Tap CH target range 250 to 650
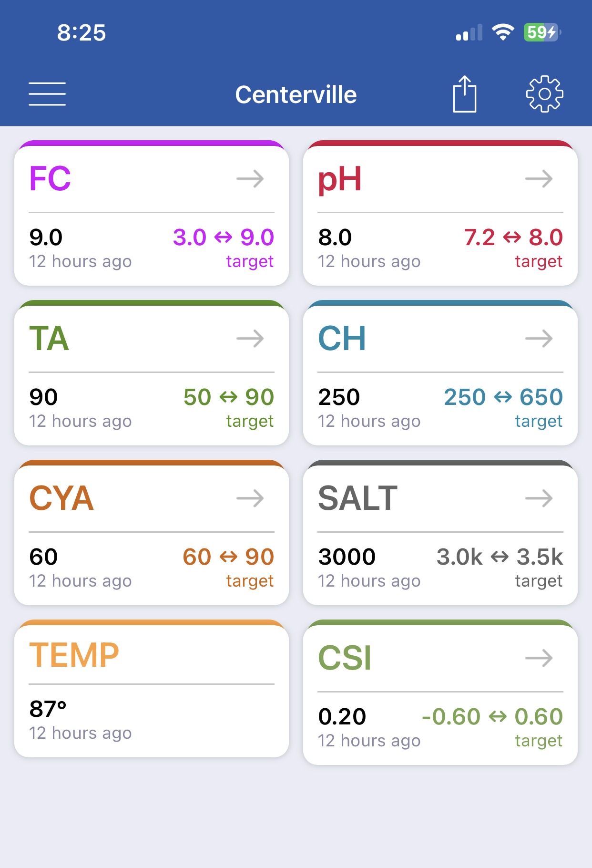 point(503,397)
